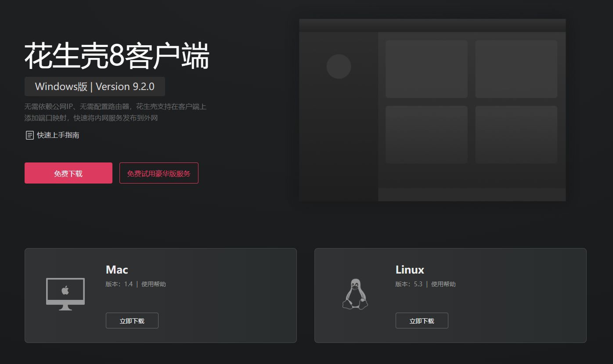Click the Mac version text 版本：1.4
This screenshot has height=364, width=613.
[x=119, y=284]
